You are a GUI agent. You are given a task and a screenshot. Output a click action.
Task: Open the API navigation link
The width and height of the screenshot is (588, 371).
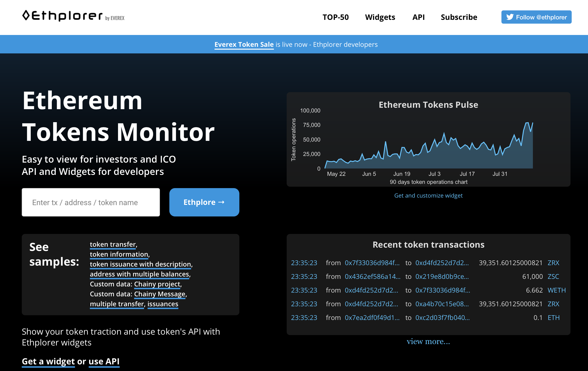[x=418, y=17]
